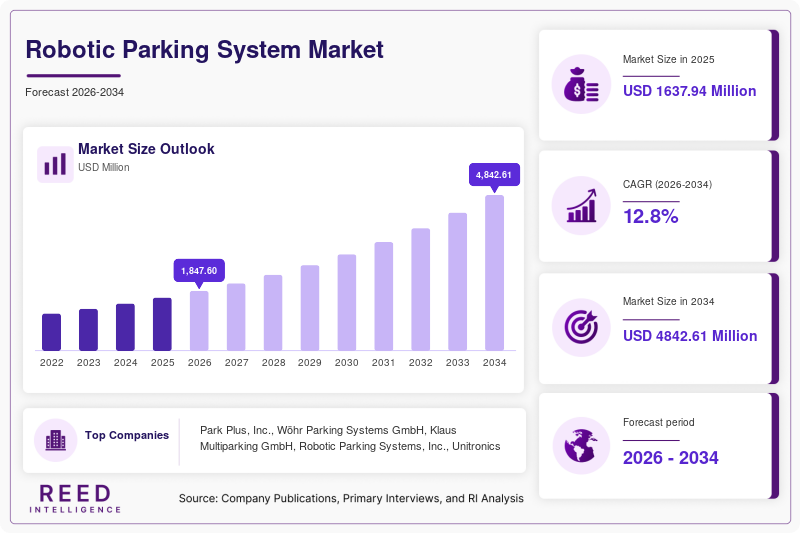The width and height of the screenshot is (800, 533).
Task: Click the 2026 axis label
Action: 199,363
